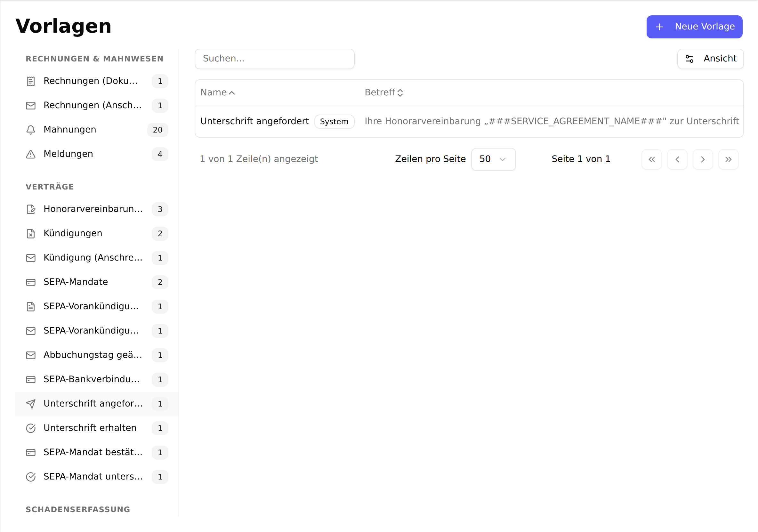Click the card icon beside SEPA-Mandat bestät…
758x532 pixels.
31,453
